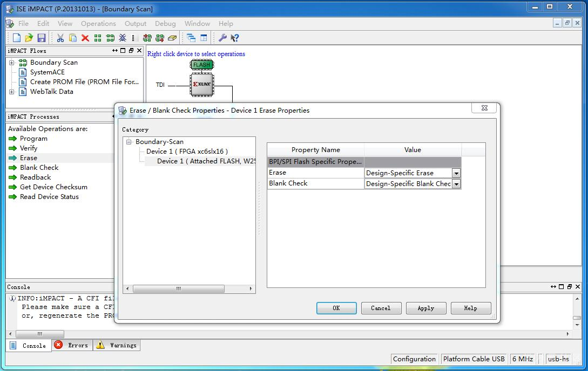This screenshot has height=371, width=588.
Task: Click the Cut scissors icon
Action: tap(60, 38)
